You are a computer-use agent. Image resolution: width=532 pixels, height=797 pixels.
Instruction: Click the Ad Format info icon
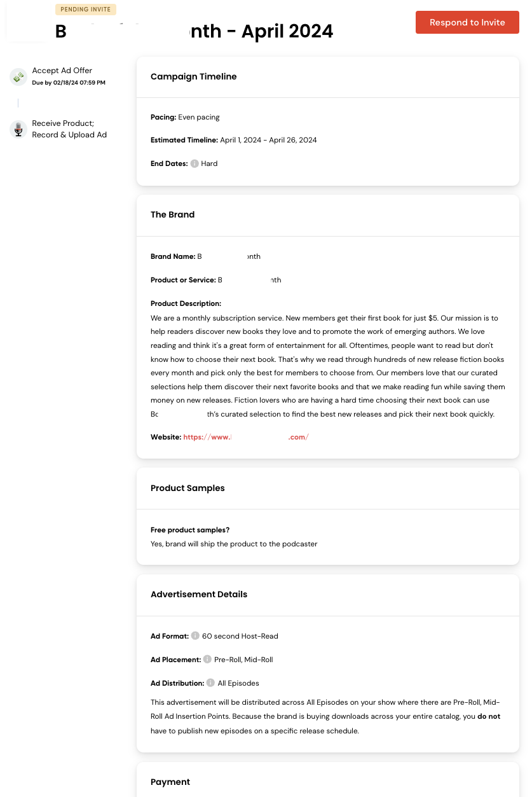[x=195, y=636]
